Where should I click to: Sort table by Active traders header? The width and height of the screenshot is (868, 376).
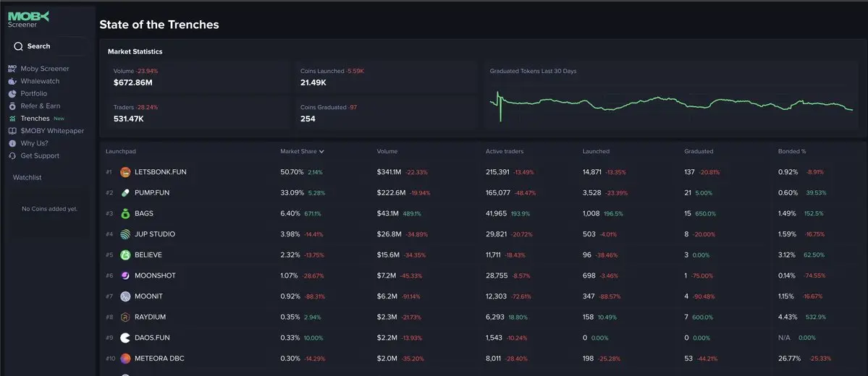[505, 152]
